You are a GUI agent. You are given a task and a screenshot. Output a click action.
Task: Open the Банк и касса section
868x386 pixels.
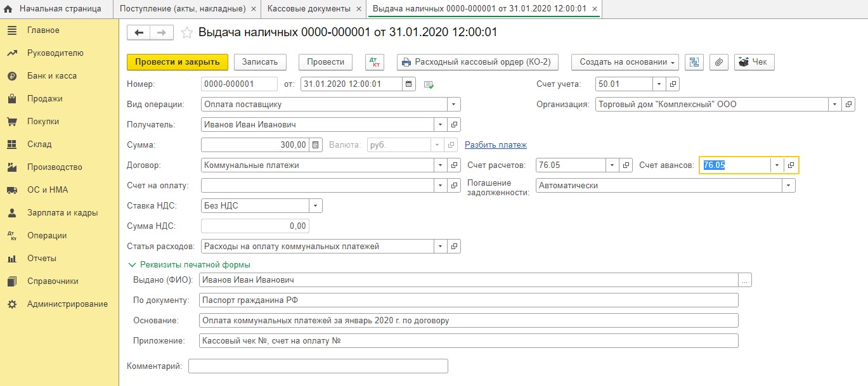coord(52,76)
